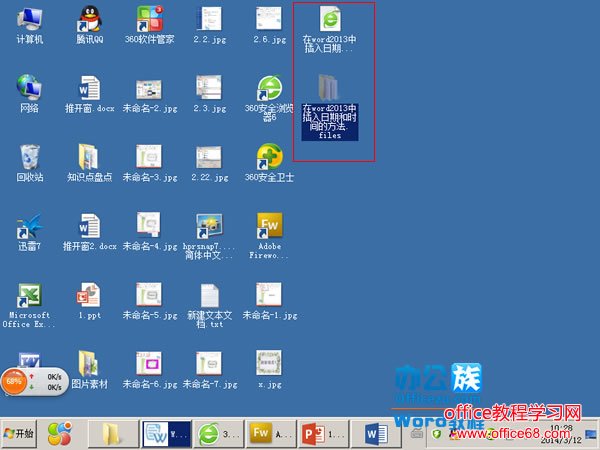Click the 68% network speed widget
The width and height of the screenshot is (600, 450).
(34, 382)
